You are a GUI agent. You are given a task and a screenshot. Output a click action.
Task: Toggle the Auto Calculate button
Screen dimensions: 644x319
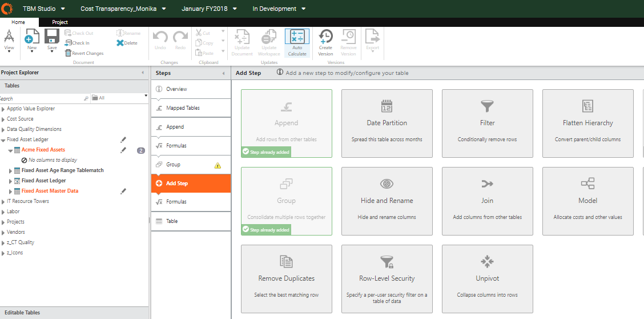point(297,43)
